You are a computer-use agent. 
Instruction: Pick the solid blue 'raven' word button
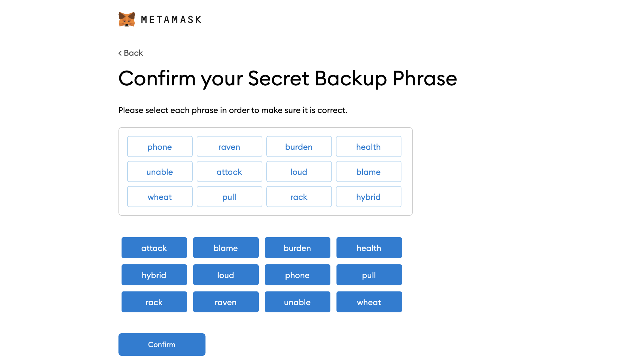point(226,302)
